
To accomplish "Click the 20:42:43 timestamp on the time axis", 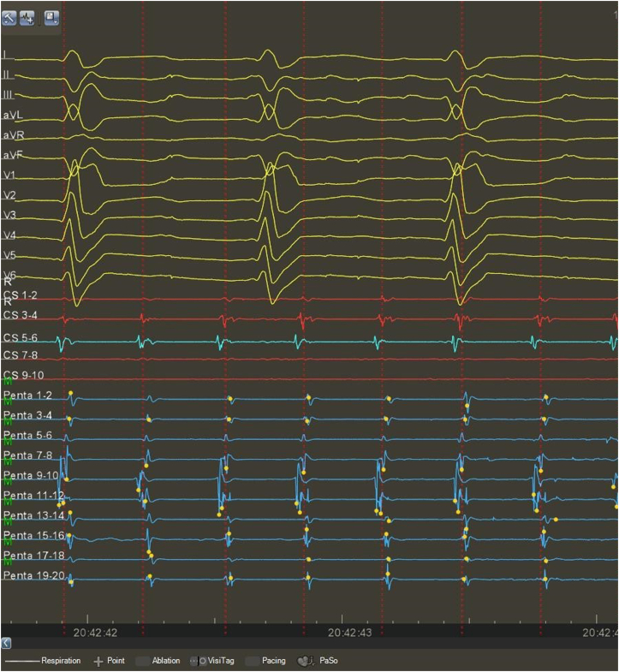I will tap(350, 633).
